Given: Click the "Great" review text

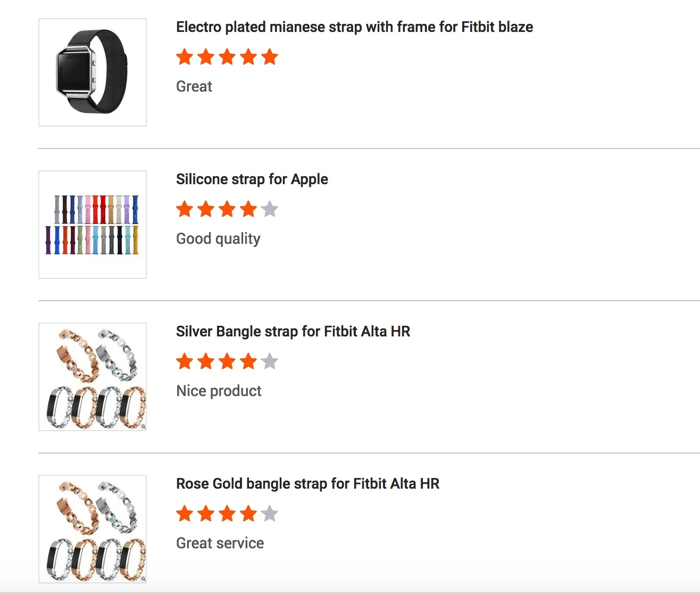Looking at the screenshot, I should point(194,86).
